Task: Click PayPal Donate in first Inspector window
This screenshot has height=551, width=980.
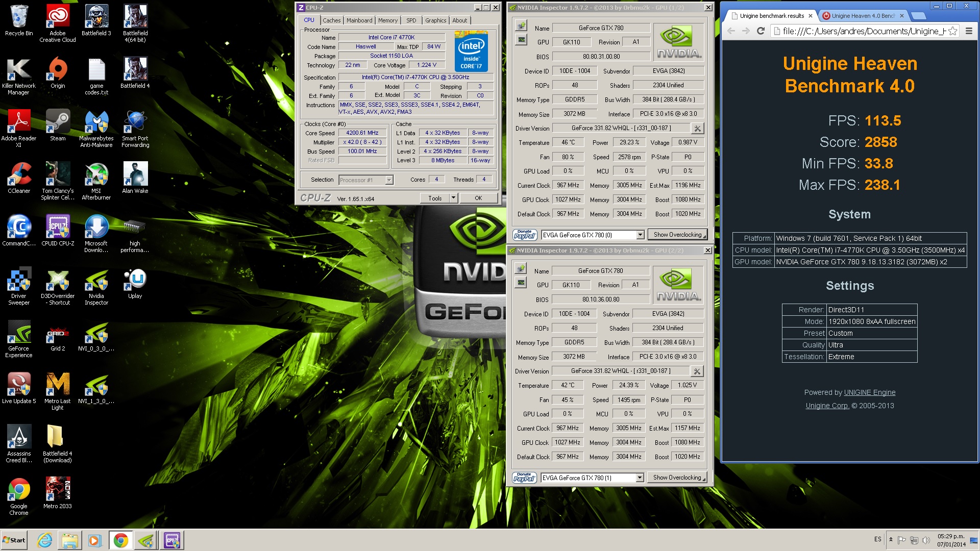Action: 525,235
